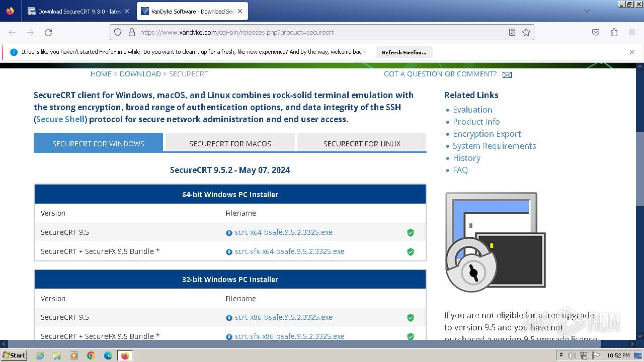
Task: Show hidden system tray icons arrow
Action: tap(561, 355)
